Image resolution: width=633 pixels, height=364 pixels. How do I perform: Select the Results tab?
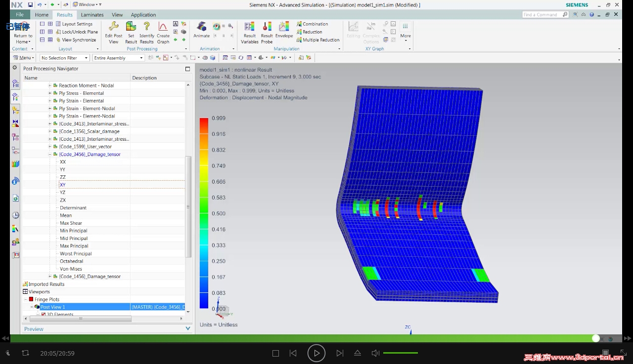point(65,15)
